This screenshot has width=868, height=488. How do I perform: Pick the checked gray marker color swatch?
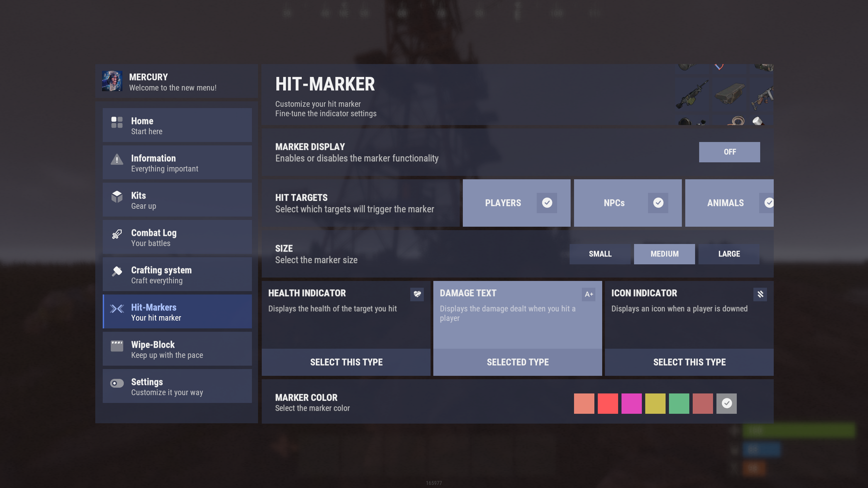point(727,404)
